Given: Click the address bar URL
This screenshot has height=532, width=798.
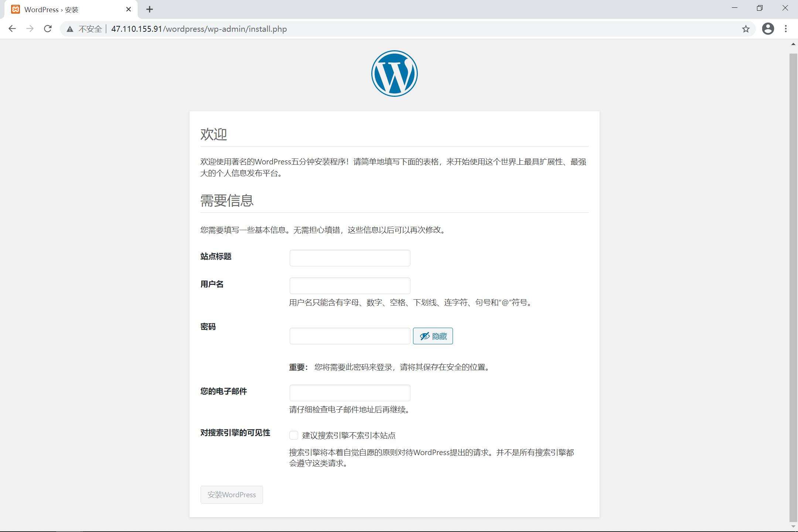Looking at the screenshot, I should click(199, 29).
